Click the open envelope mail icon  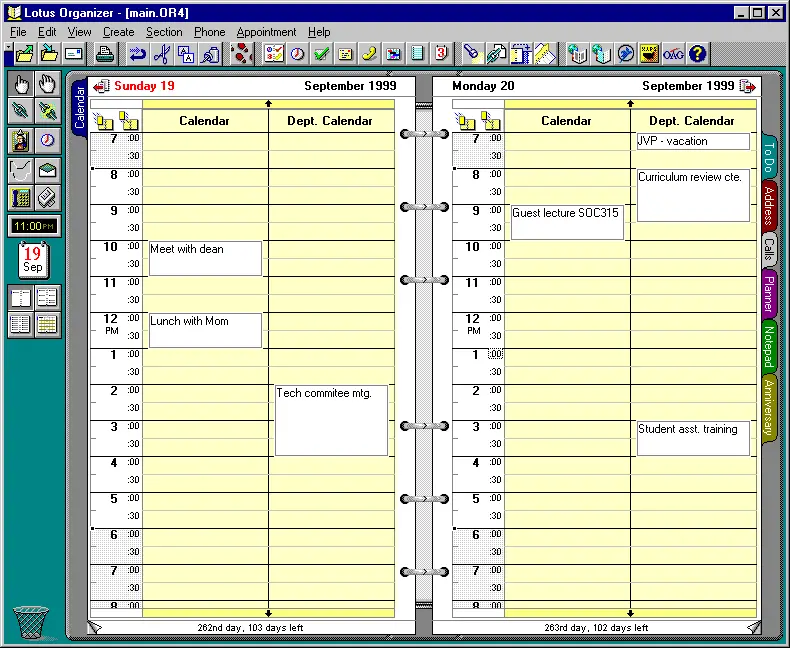click(47, 171)
